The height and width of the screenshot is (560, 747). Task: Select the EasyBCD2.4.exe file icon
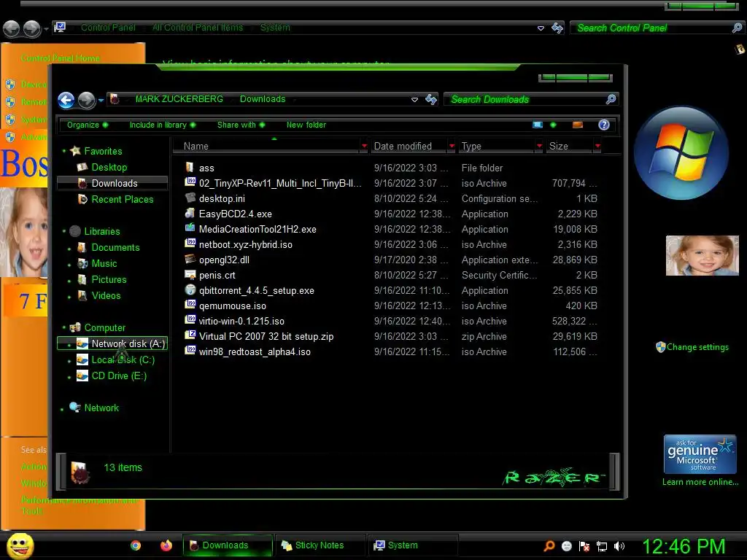click(190, 214)
